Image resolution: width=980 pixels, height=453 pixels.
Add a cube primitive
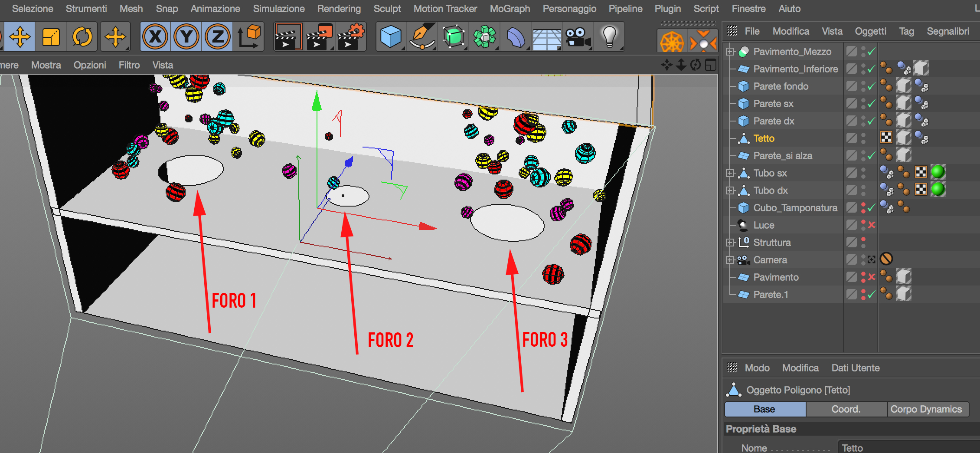[391, 36]
